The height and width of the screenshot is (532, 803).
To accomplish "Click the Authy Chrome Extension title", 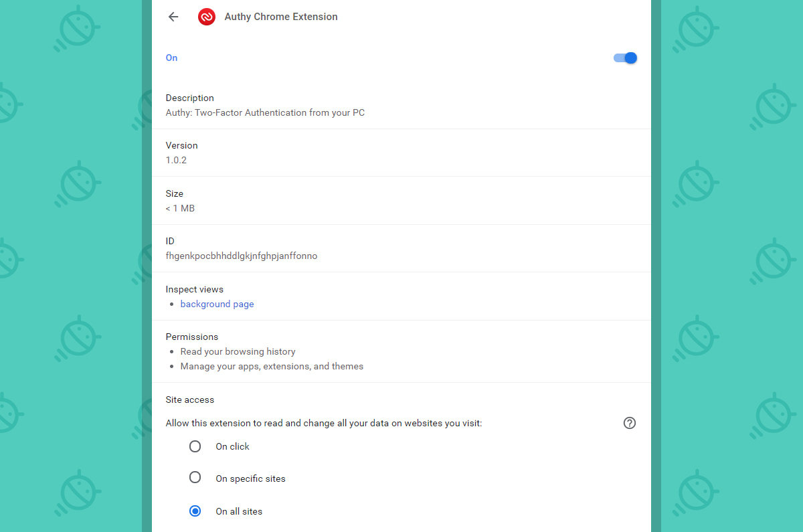I will tap(281, 17).
